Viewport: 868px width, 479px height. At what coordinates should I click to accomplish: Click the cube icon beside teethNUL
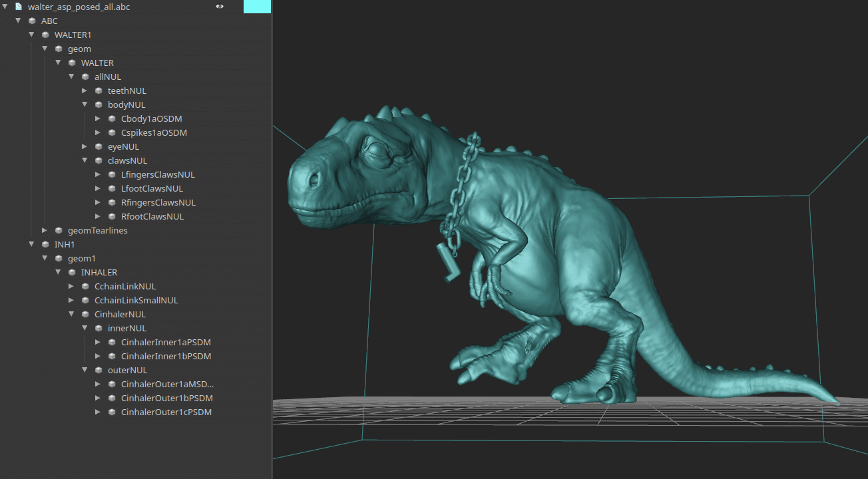click(98, 90)
